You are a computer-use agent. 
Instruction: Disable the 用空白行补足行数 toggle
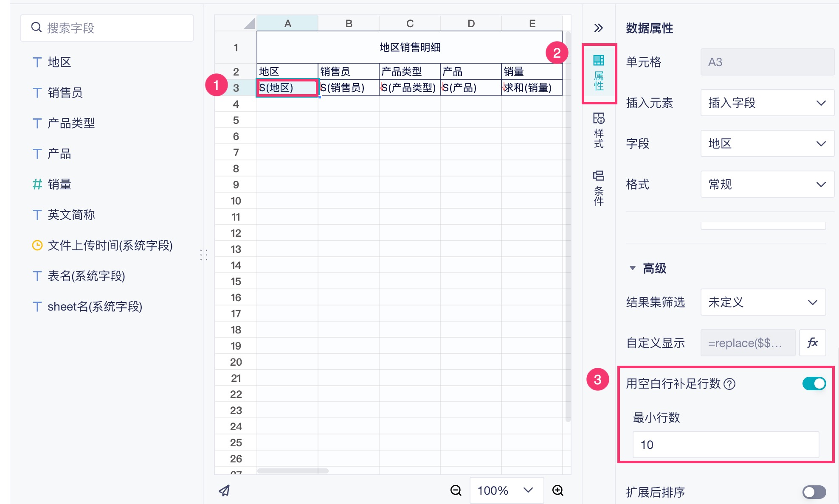814,384
